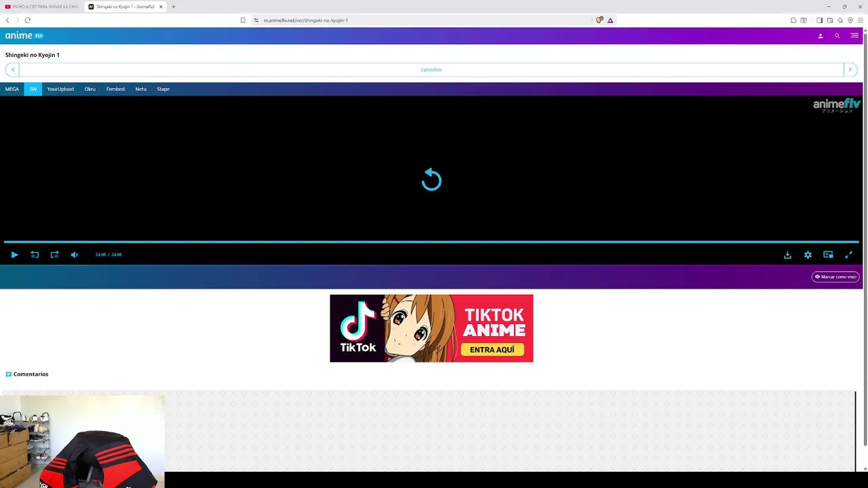Switch to the Fembed server

(x=115, y=89)
